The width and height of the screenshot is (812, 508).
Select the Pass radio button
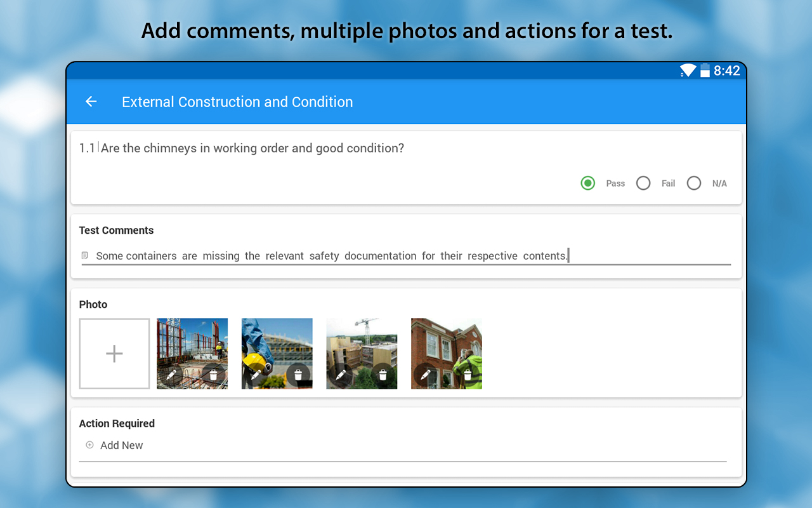[x=588, y=184]
